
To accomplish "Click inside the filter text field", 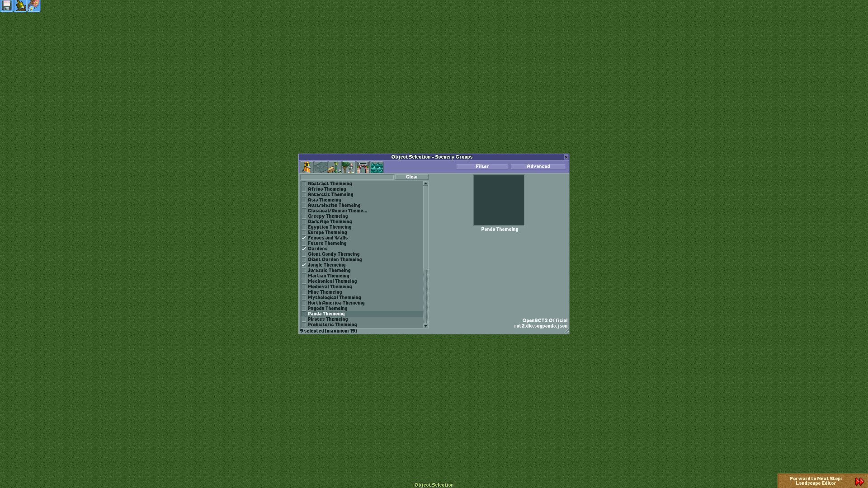I will tap(348, 177).
